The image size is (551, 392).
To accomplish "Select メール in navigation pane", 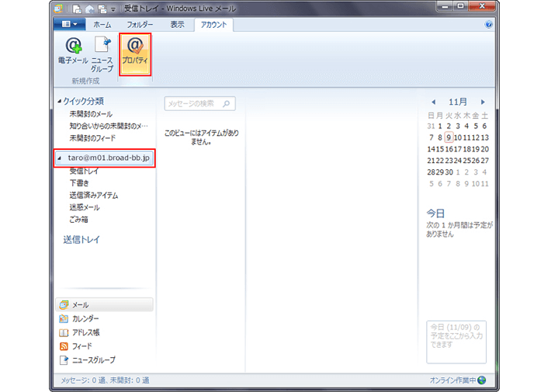I will 80,305.
